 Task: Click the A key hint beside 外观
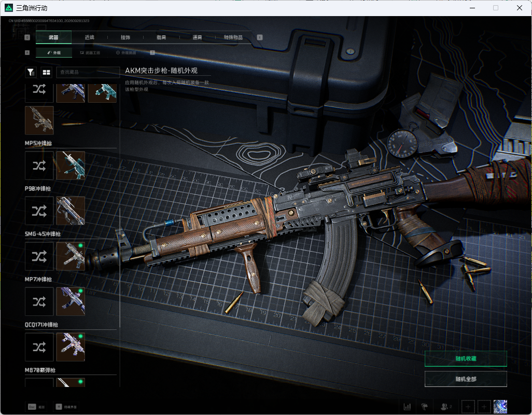click(x=27, y=52)
